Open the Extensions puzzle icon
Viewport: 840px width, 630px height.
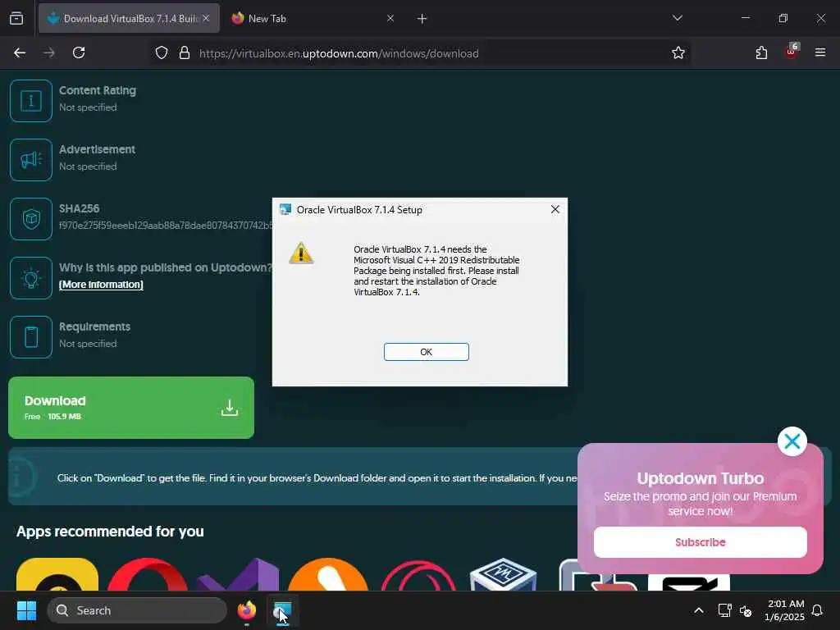(x=761, y=52)
